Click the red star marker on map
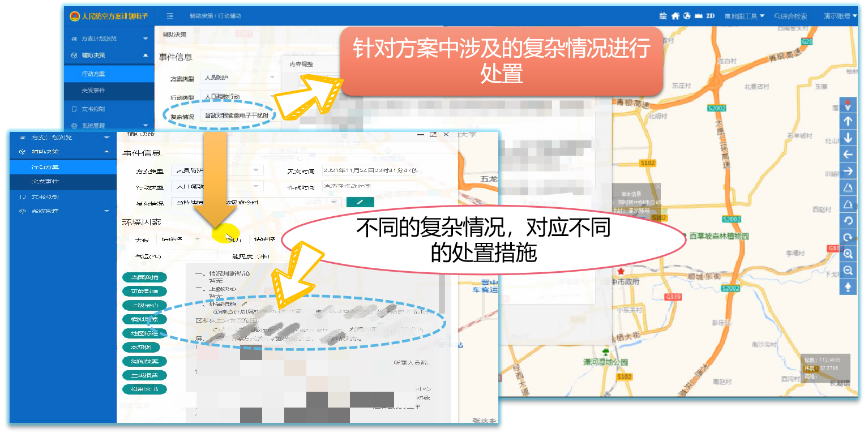The width and height of the screenshot is (868, 437). point(621,271)
